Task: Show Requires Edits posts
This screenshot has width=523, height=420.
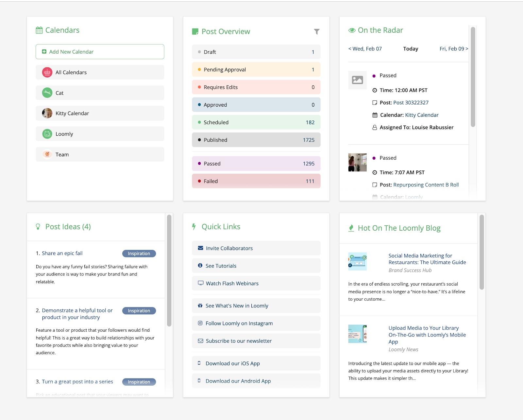Action: point(256,87)
